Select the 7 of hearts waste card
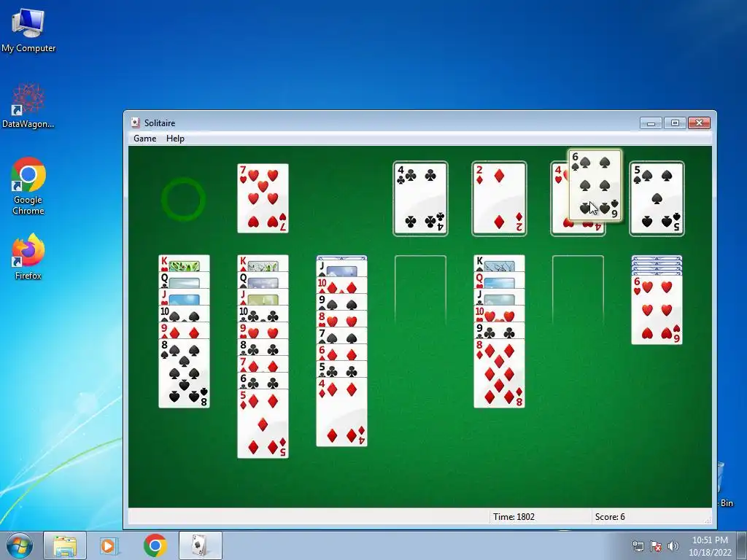This screenshot has width=747, height=560. pyautogui.click(x=263, y=198)
